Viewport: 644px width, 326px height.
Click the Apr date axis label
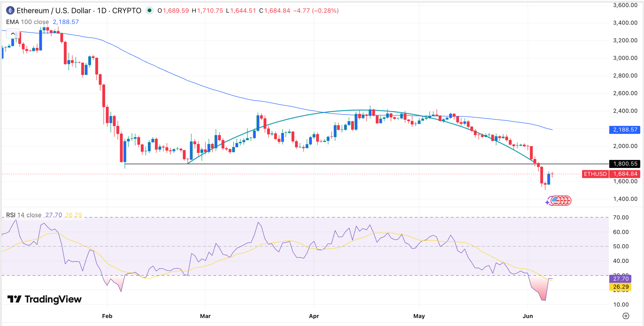(x=314, y=316)
